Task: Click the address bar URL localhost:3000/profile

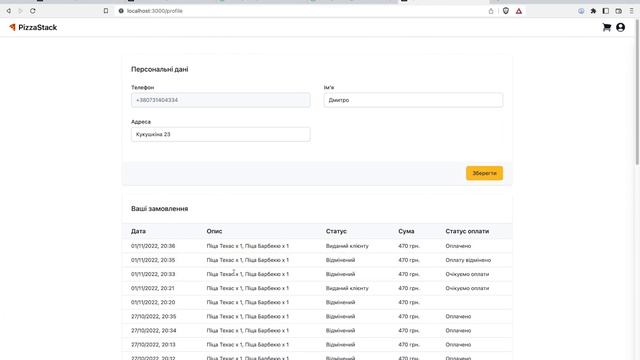Action: pyautogui.click(x=155, y=11)
